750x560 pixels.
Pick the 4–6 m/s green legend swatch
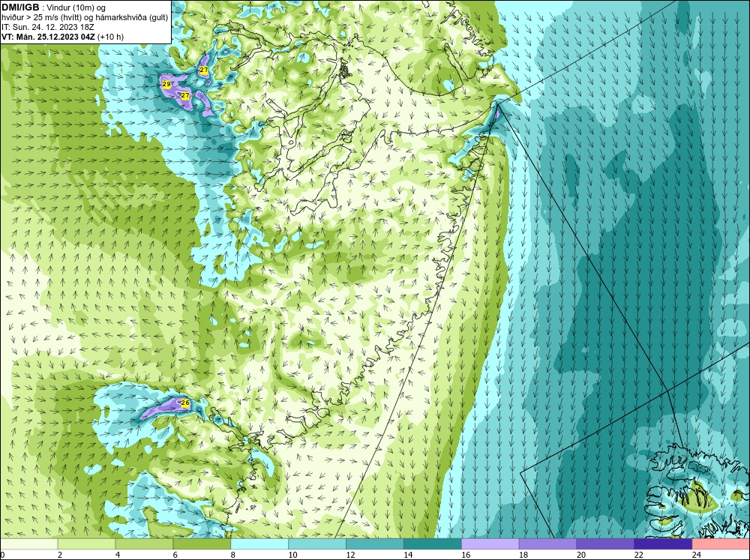[x=144, y=544]
